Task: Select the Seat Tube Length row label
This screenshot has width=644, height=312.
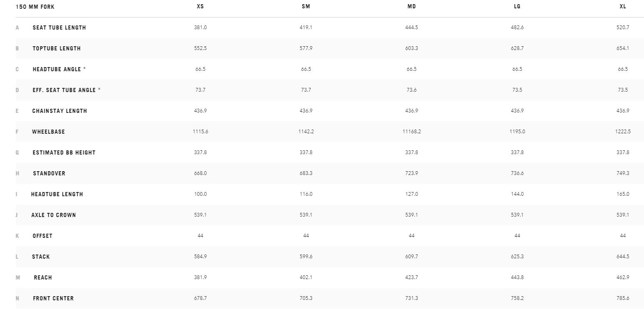Action: click(59, 27)
